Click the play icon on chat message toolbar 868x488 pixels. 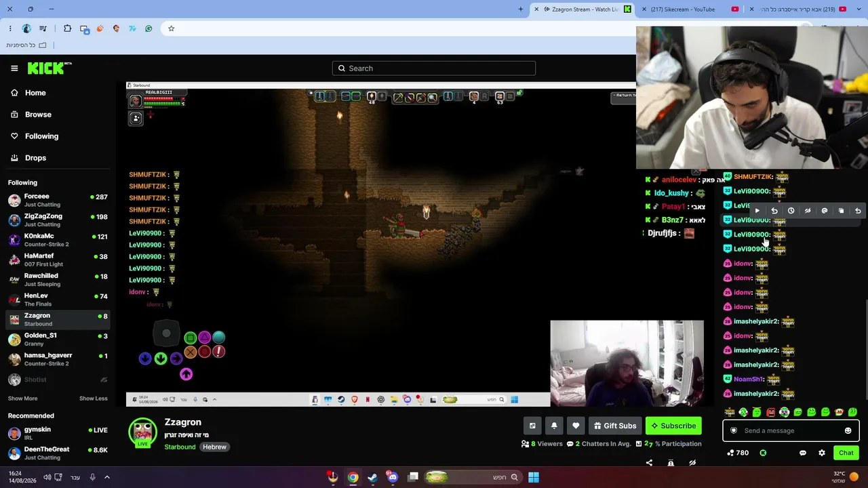757,211
